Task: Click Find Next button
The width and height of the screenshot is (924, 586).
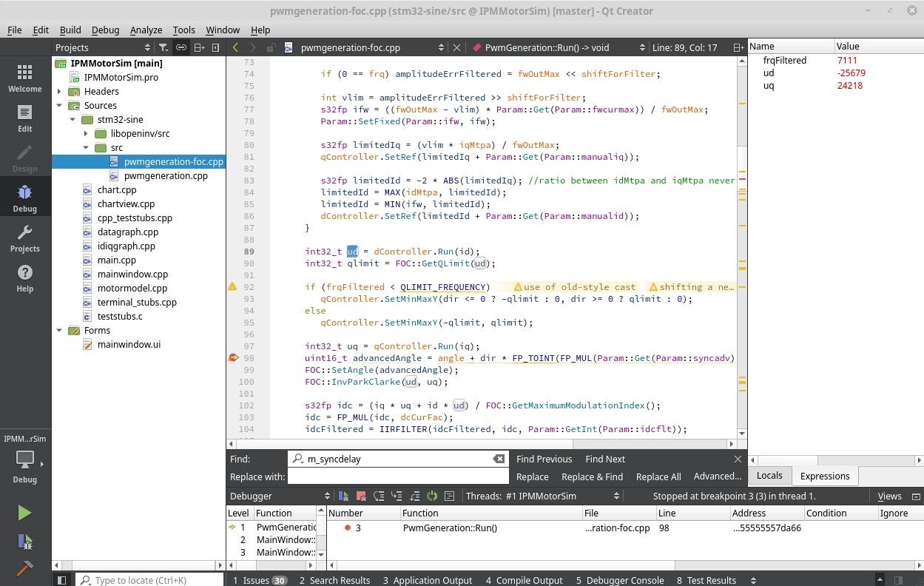Action: pos(604,459)
